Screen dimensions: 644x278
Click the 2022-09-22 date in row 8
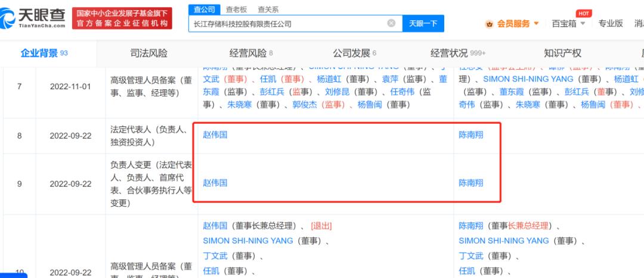click(70, 136)
